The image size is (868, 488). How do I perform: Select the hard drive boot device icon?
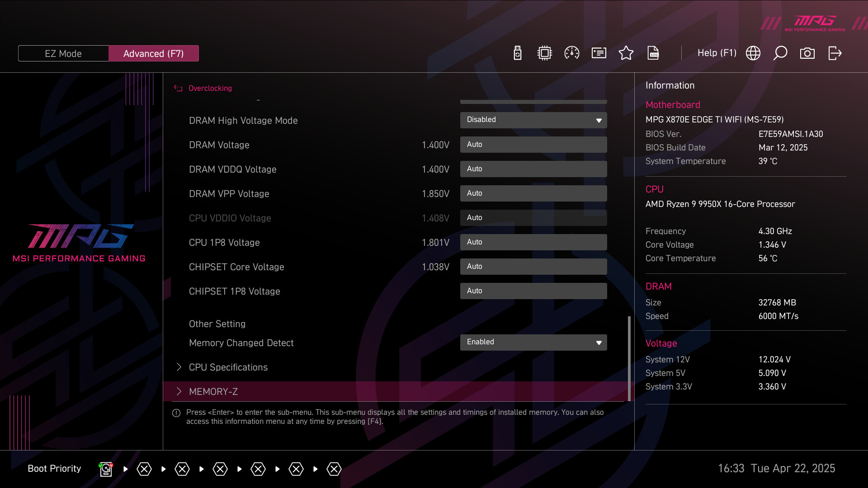pos(106,469)
